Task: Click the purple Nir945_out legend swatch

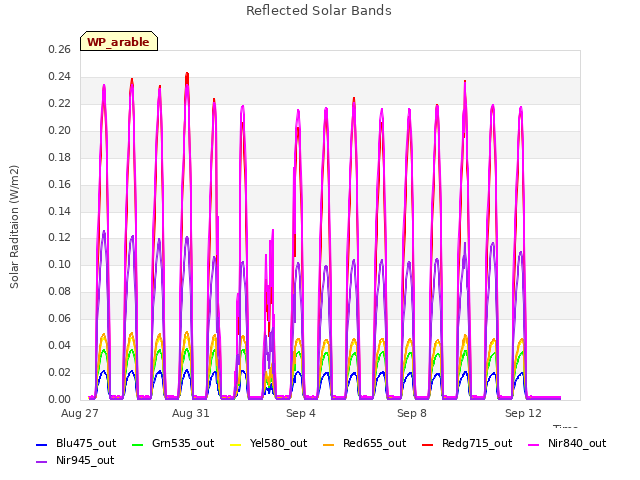Action: [x=42, y=462]
